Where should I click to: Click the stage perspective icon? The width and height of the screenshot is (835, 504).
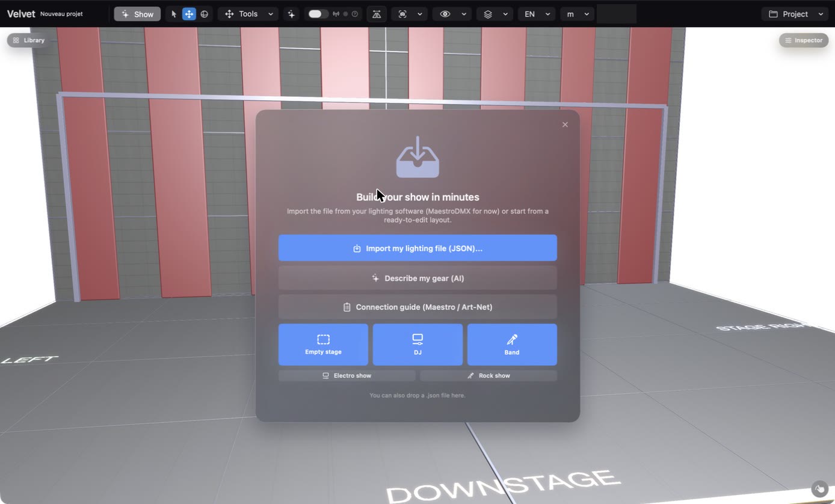point(377,14)
